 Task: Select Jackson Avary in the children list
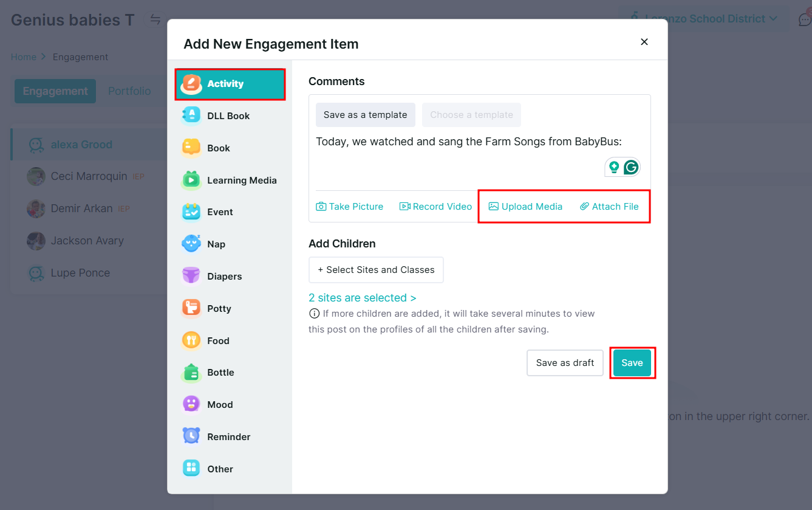[89, 241]
